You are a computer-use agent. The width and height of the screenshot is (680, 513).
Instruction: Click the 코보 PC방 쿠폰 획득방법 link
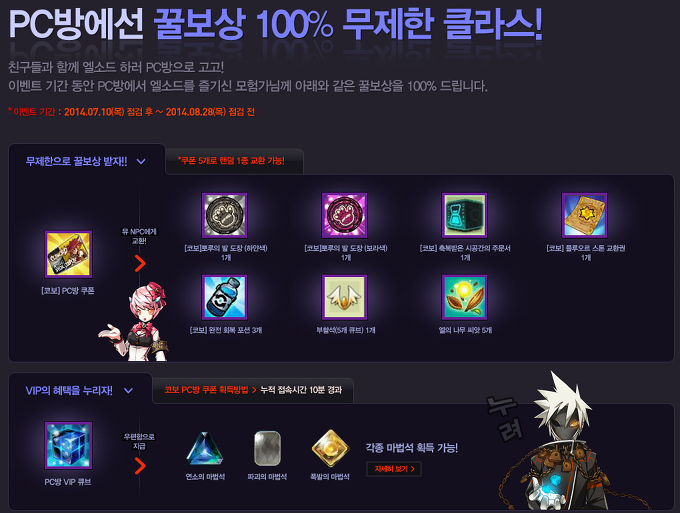tap(206, 390)
